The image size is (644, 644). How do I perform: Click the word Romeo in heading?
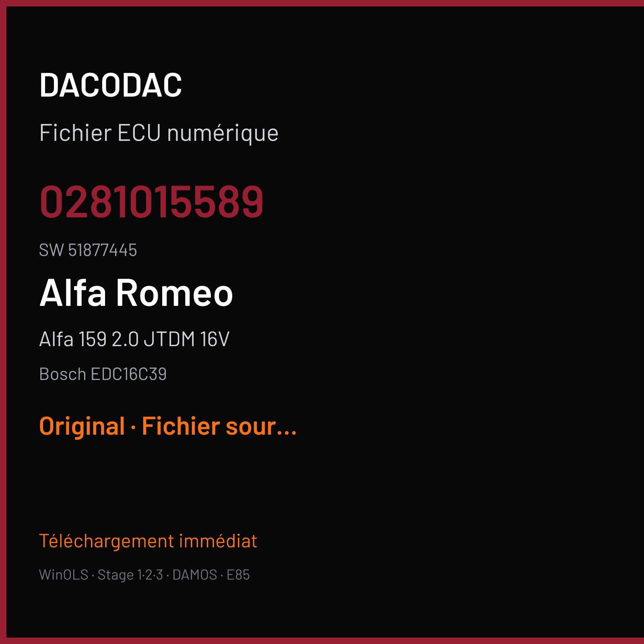(175, 293)
